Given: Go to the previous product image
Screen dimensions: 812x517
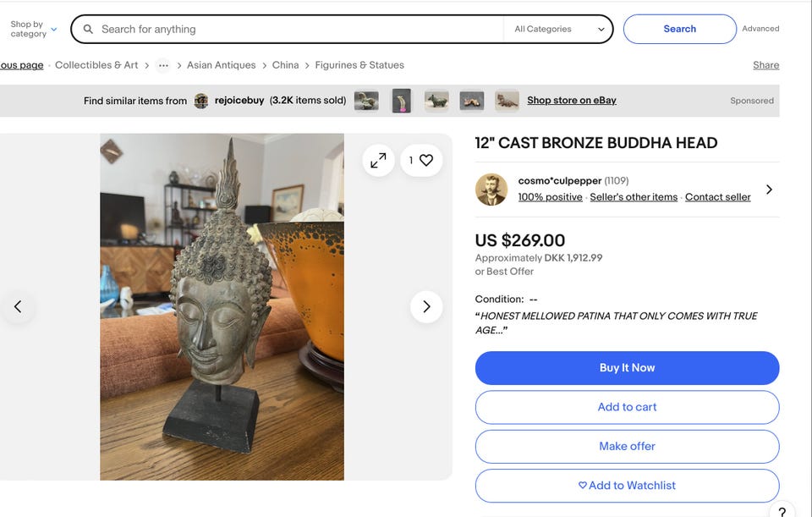Looking at the screenshot, I should point(18,306).
